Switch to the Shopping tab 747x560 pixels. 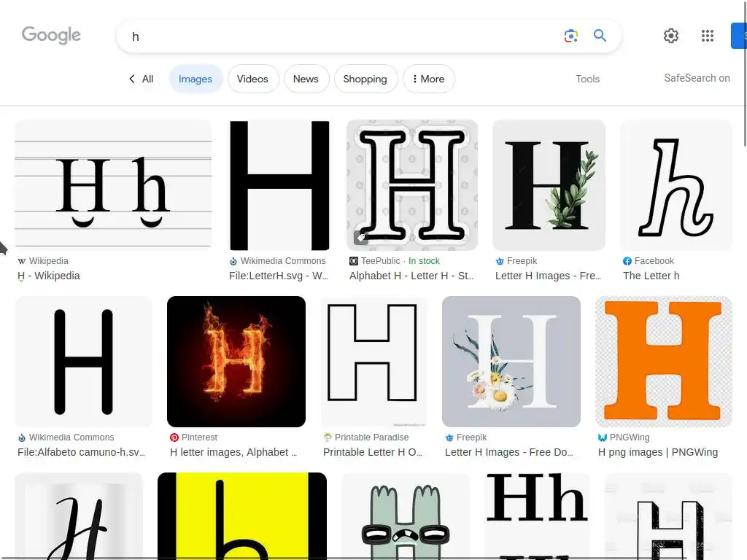365,79
